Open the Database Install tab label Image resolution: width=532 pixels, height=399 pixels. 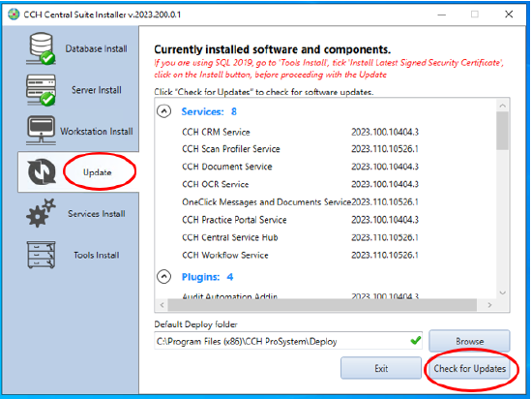pyautogui.click(x=97, y=48)
